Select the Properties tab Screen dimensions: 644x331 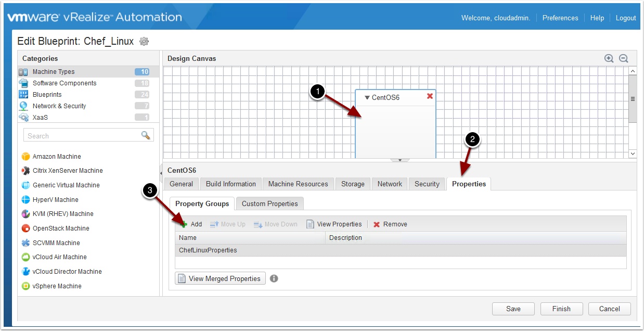(469, 184)
